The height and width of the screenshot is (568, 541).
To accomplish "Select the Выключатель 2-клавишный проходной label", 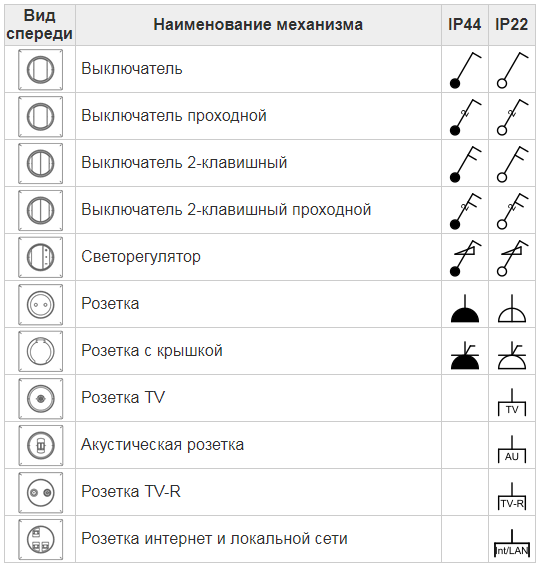I will (x=226, y=210).
